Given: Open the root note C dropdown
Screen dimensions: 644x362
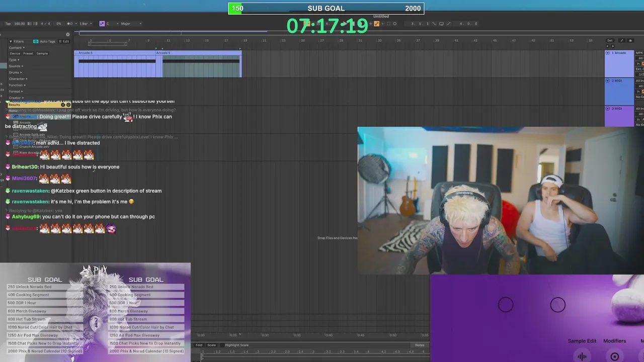Looking at the screenshot, I should click(113, 24).
